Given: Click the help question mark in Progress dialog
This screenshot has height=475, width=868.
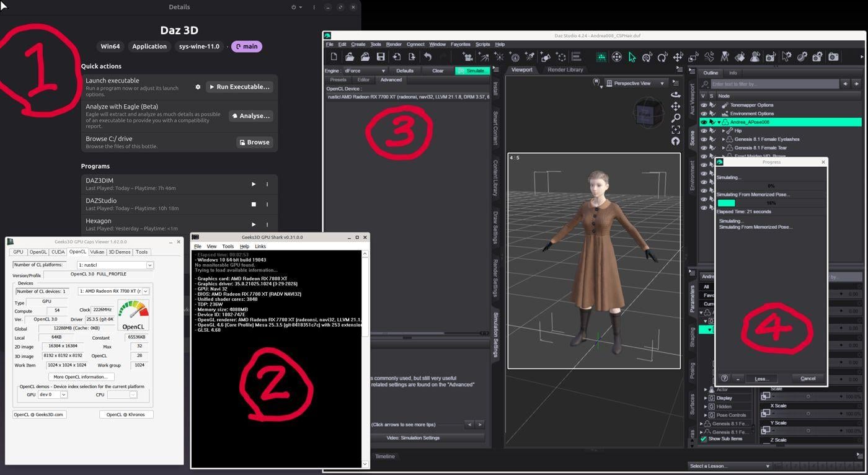Looking at the screenshot, I should [x=724, y=378].
